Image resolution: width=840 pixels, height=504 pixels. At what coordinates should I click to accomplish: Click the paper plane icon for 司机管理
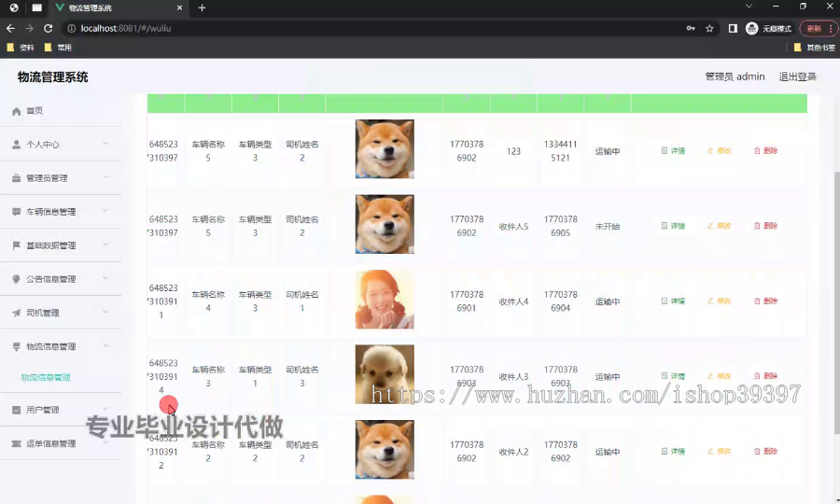tap(16, 313)
